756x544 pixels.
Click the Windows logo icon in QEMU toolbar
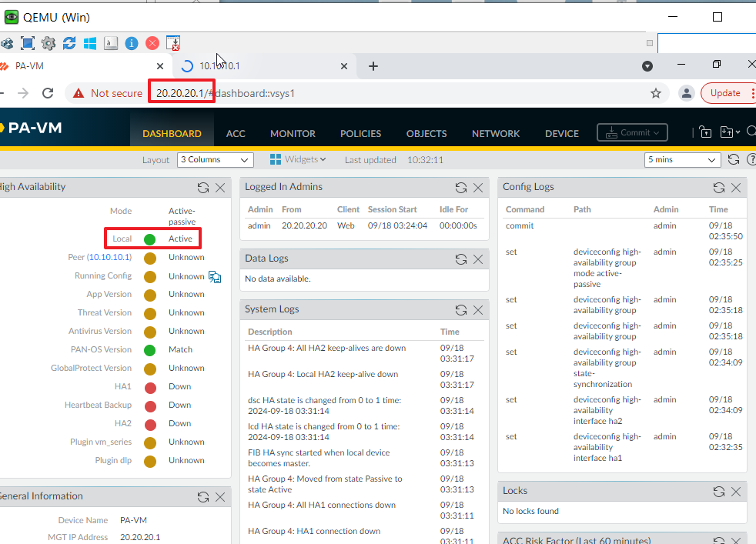tap(89, 43)
